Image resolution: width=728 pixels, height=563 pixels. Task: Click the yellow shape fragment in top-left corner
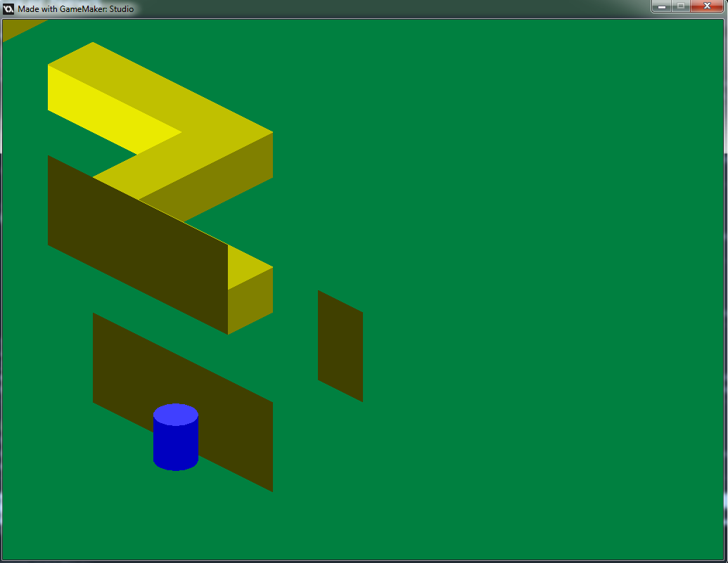pyautogui.click(x=18, y=28)
